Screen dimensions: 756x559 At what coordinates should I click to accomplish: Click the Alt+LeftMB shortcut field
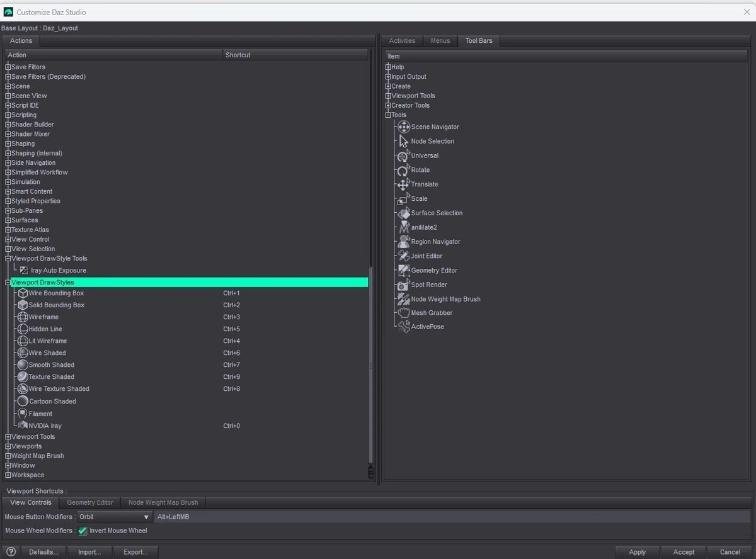452,517
